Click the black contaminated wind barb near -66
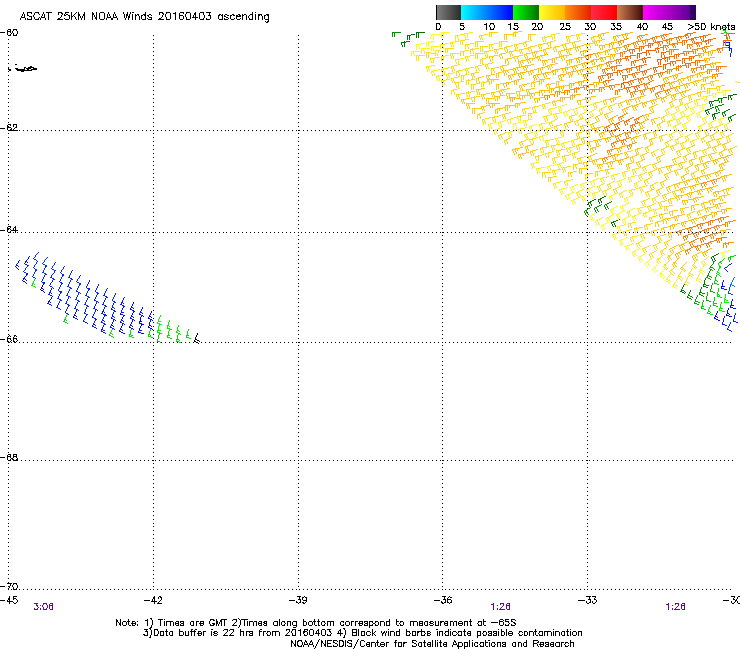 tap(197, 338)
